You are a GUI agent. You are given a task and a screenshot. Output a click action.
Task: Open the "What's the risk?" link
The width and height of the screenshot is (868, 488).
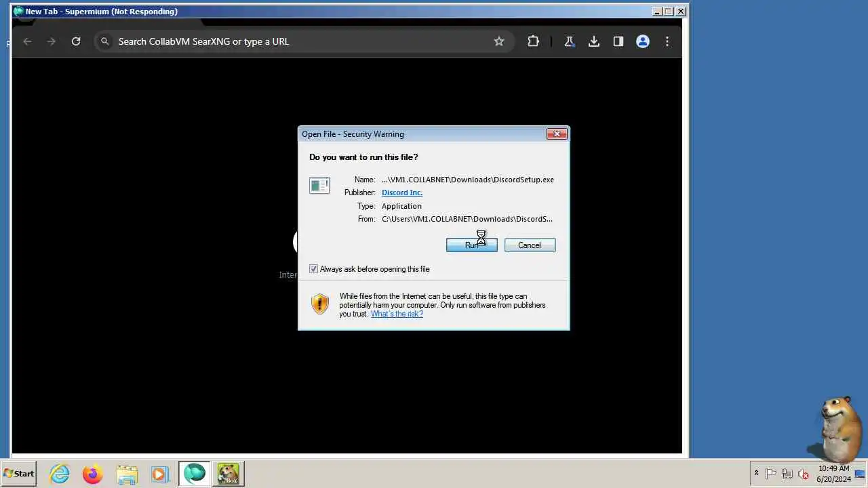pos(397,314)
